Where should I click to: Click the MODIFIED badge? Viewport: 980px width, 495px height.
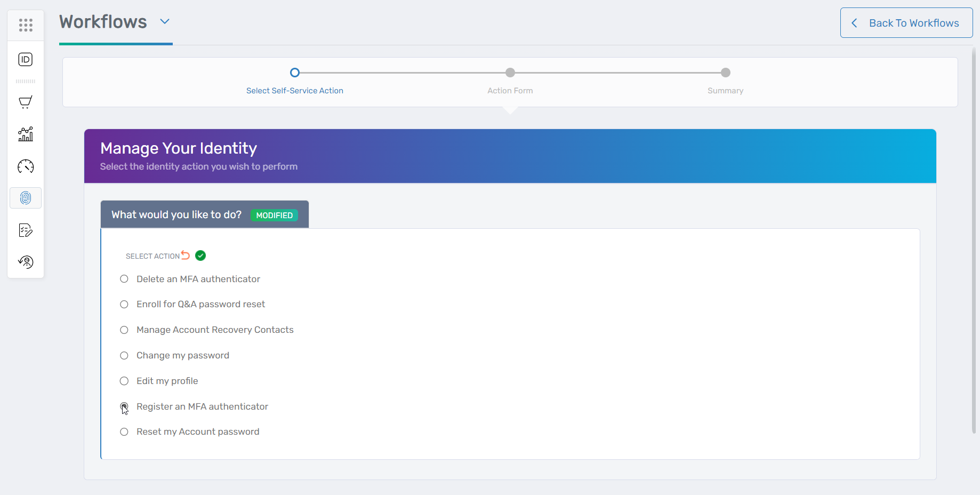[x=274, y=215]
